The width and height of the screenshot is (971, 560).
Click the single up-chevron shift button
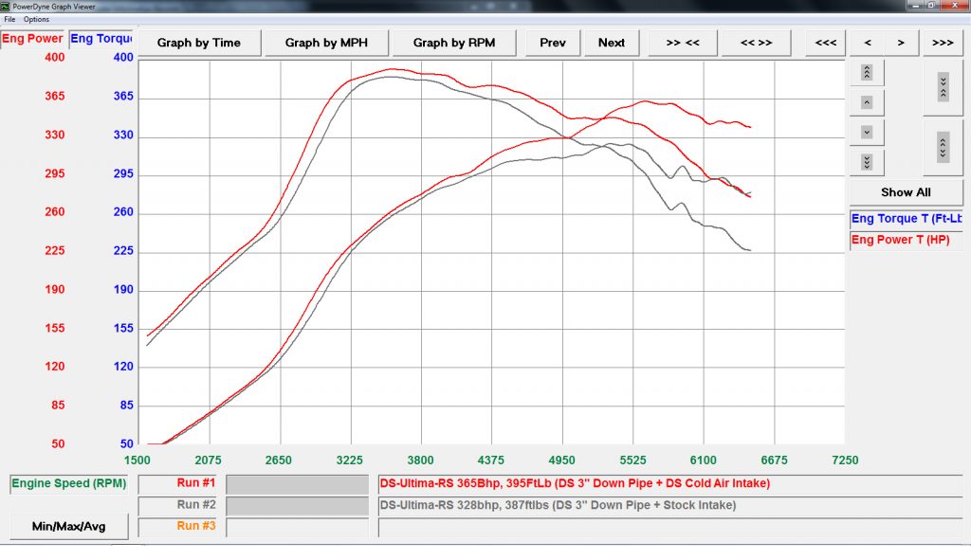[867, 102]
